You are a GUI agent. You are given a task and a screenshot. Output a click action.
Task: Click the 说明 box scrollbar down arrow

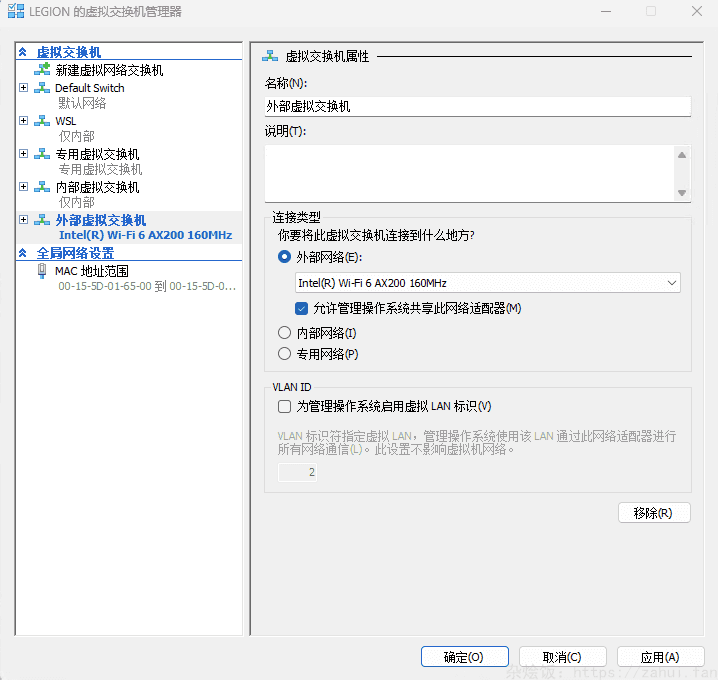[682, 193]
